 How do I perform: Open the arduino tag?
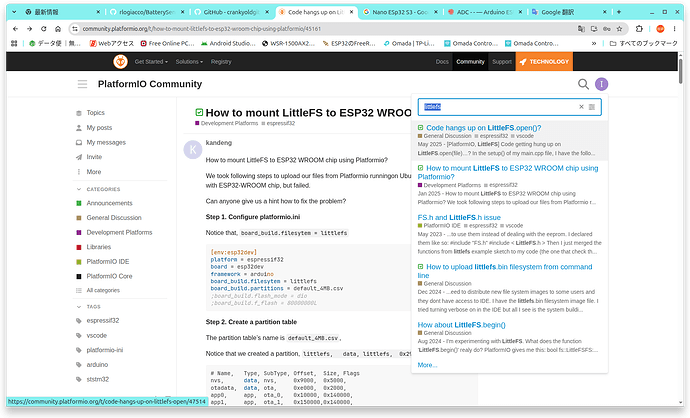[x=97, y=364]
